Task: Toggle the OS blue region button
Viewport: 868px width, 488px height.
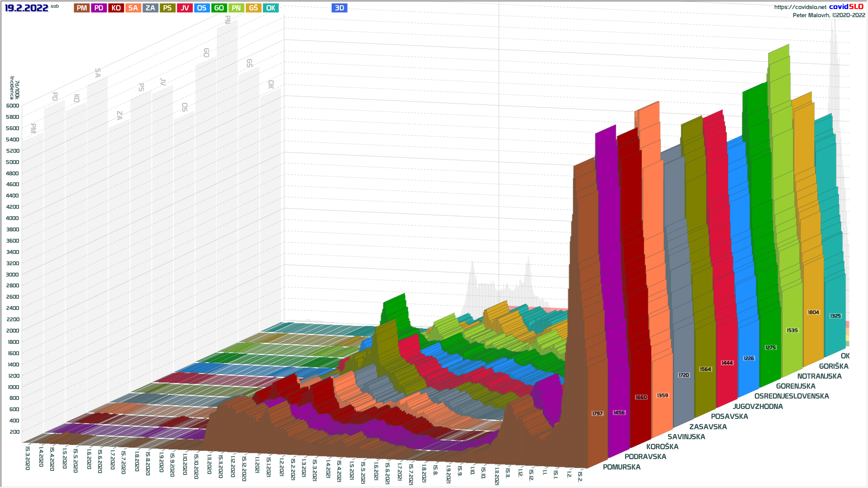Action: pyautogui.click(x=202, y=8)
